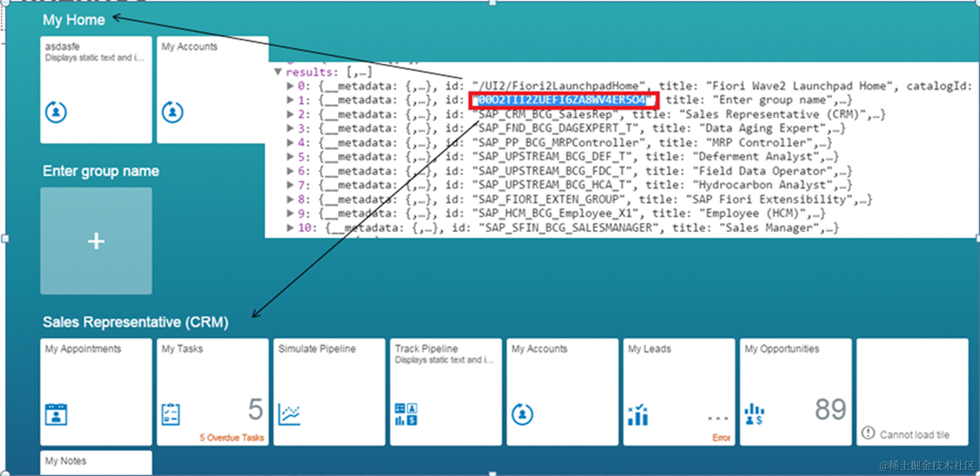Viewport: 980px width, 476px height.
Task: Click the "SAP_PP_BCG_MRPController" id value
Action: point(559,143)
